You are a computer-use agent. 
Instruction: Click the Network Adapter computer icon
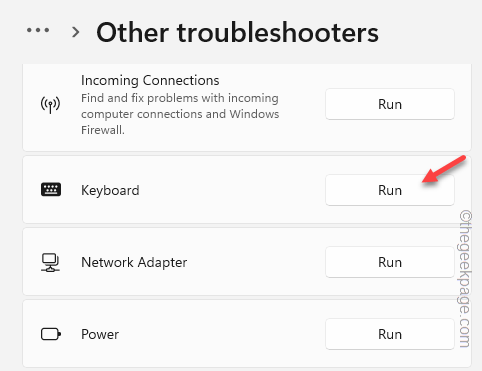[x=50, y=262]
